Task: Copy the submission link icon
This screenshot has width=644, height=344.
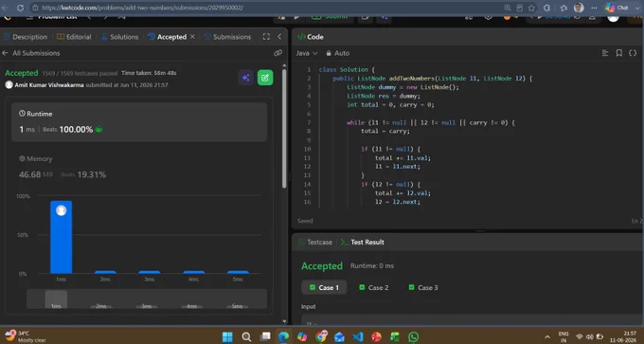Action: 278,53
